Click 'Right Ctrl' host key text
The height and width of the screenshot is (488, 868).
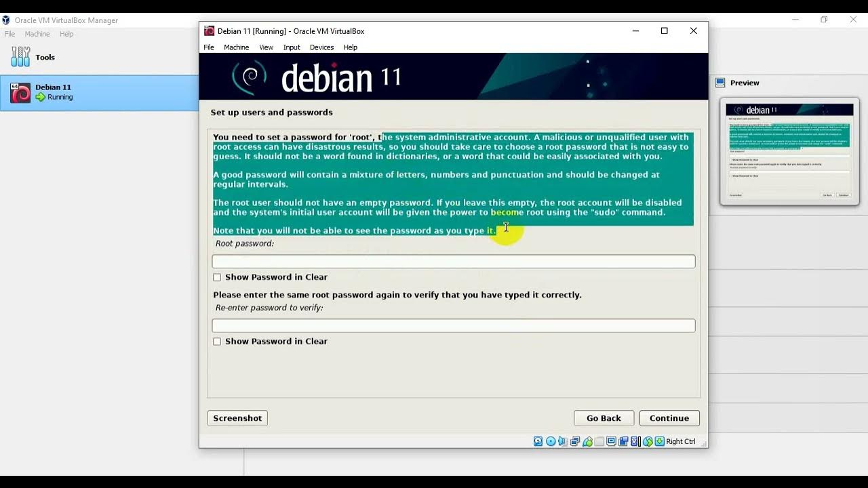[x=680, y=441]
